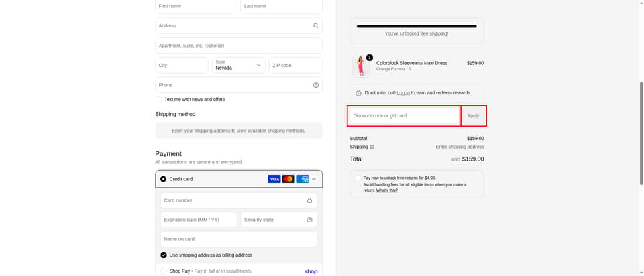Click the Shipping method heading
This screenshot has height=276, width=644.
pyautogui.click(x=175, y=114)
